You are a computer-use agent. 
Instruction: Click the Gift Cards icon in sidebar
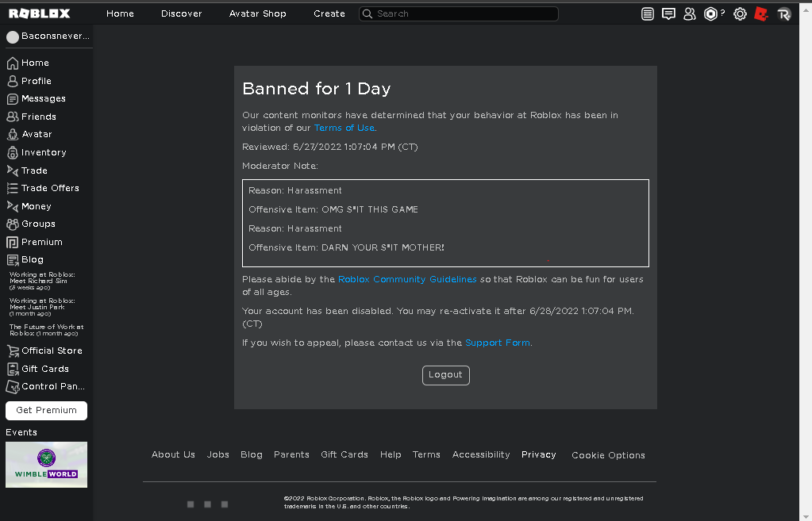click(x=13, y=369)
